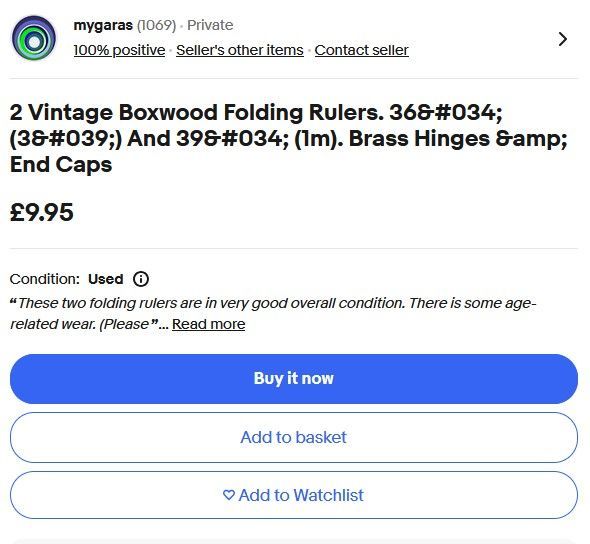
Task: Click Add to basket button
Action: point(294,438)
